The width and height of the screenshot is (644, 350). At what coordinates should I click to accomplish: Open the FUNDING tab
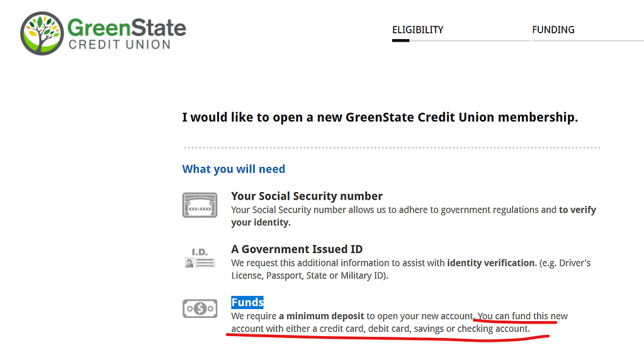point(553,30)
